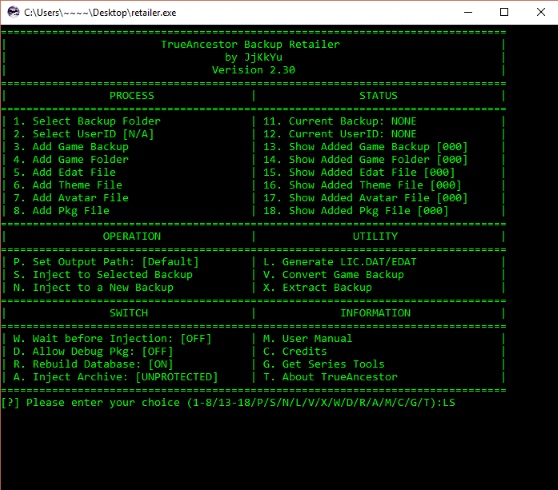Image resolution: width=558 pixels, height=490 pixels.
Task: Minimize the retailer.exe console window
Action: tap(468, 12)
